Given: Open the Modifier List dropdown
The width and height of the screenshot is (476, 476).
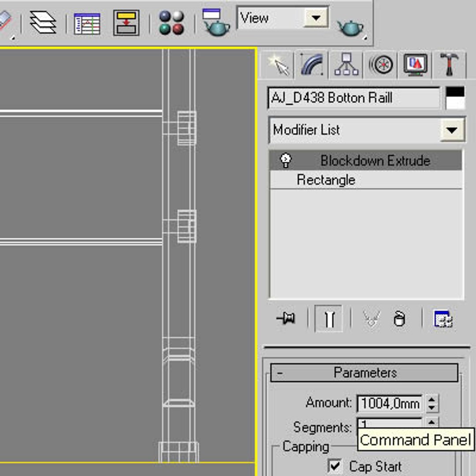Looking at the screenshot, I should point(452,130).
